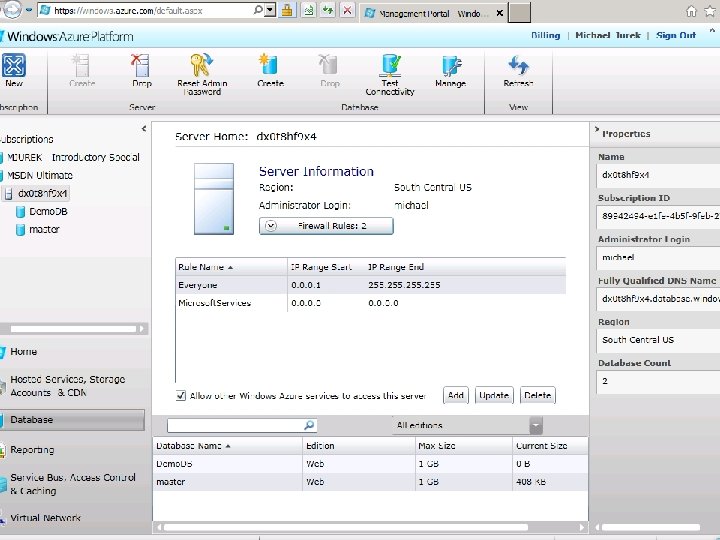Click the Edition column header
Viewport: 720px width, 540px height.
click(x=359, y=445)
